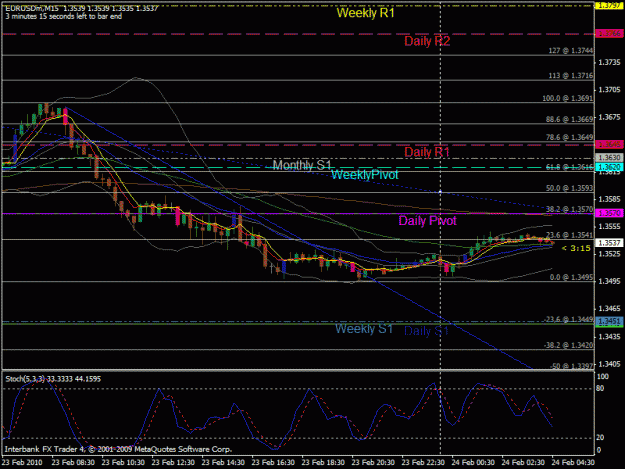The height and width of the screenshot is (469, 625).
Task: Click the dark blue "Daily S1" label
Action: tap(426, 331)
